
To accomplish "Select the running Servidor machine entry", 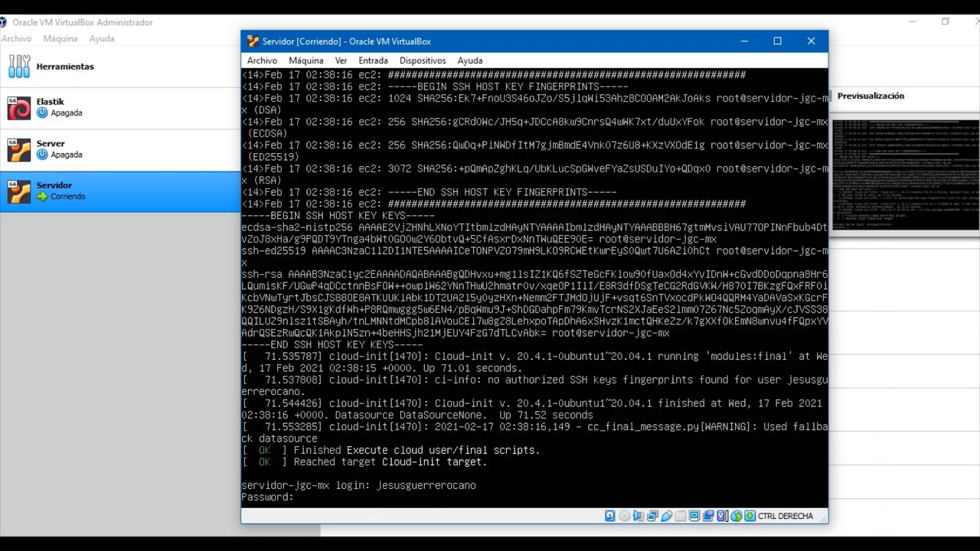I will pos(120,191).
